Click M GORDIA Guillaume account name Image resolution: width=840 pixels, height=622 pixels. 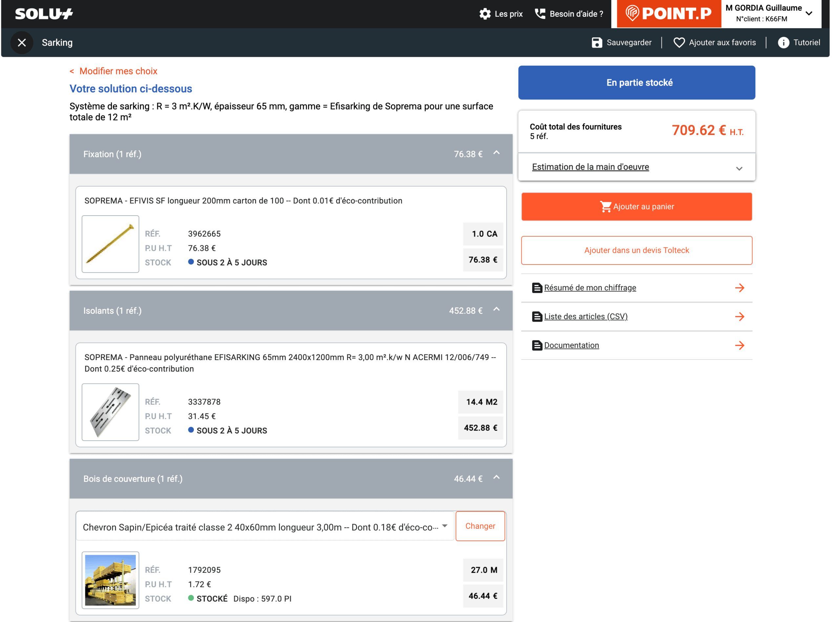point(763,8)
